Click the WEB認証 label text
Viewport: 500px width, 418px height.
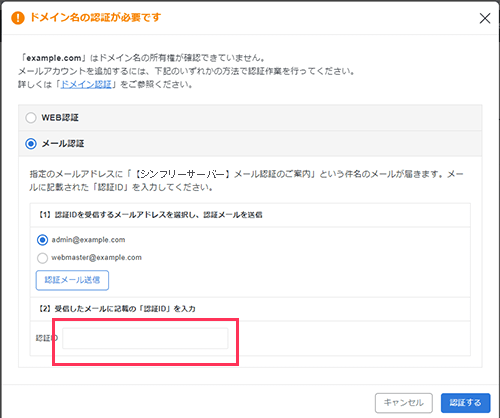click(x=60, y=118)
